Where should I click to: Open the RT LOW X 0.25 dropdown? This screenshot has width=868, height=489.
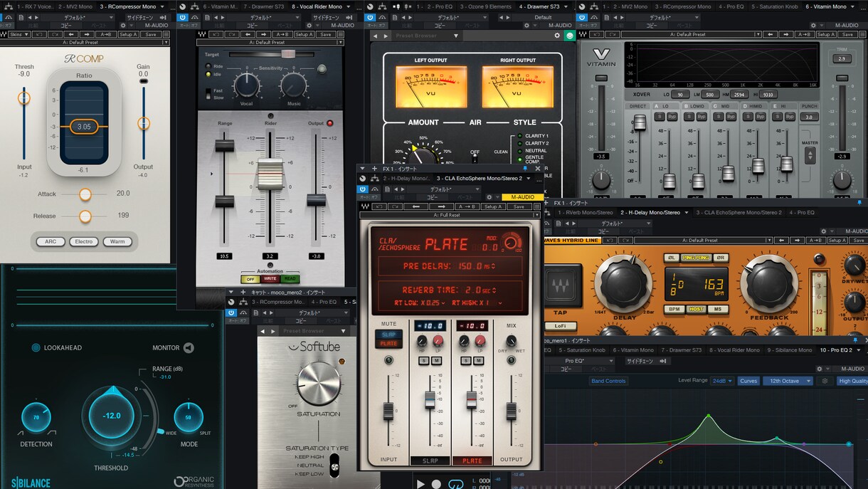(443, 303)
